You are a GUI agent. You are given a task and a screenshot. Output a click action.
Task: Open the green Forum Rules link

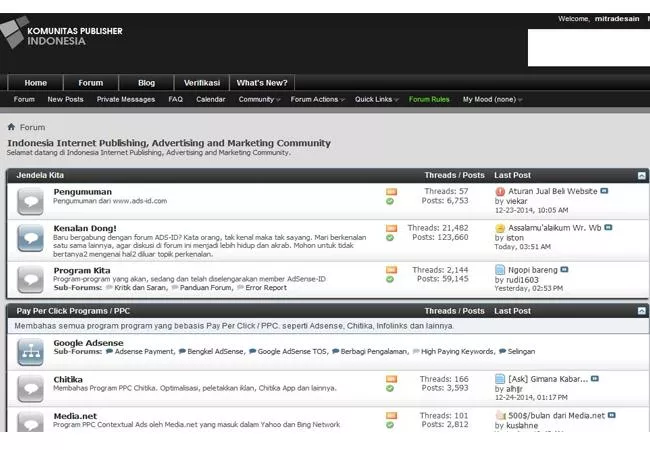(x=429, y=99)
